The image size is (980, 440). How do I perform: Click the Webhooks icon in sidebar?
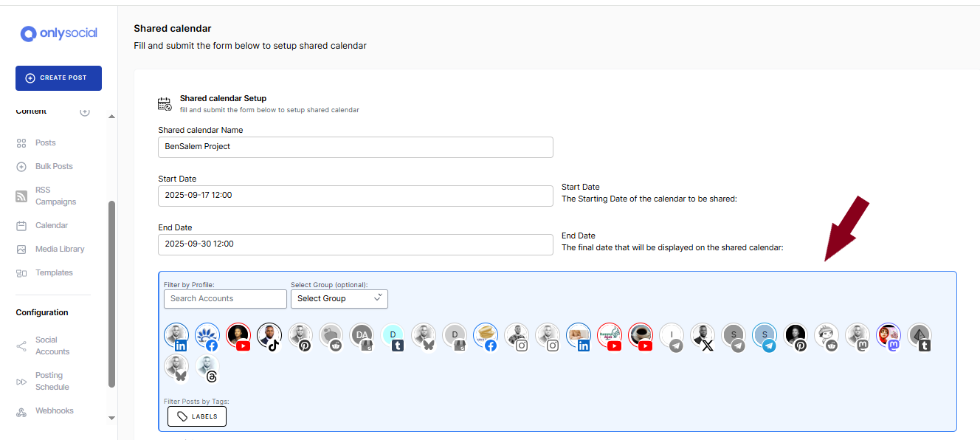21,411
